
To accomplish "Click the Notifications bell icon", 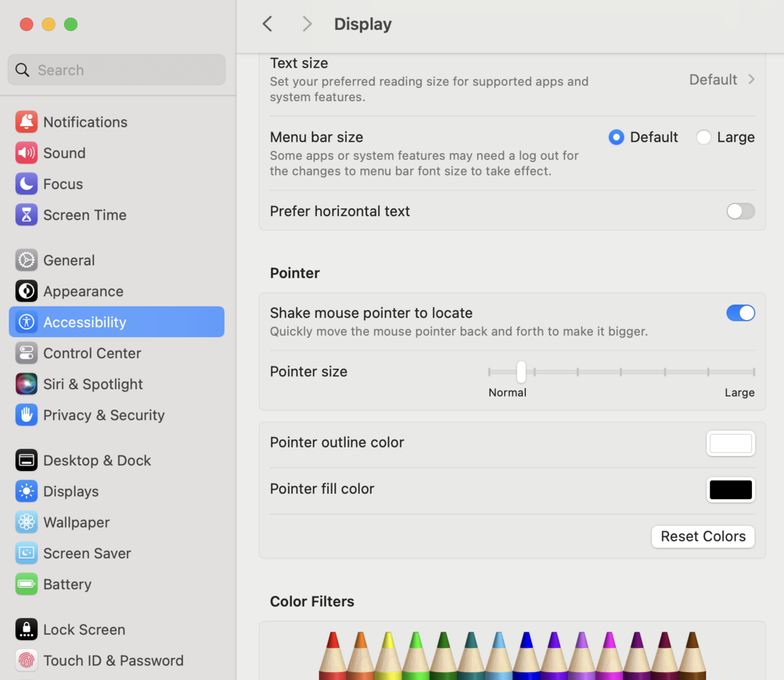I will coord(26,122).
